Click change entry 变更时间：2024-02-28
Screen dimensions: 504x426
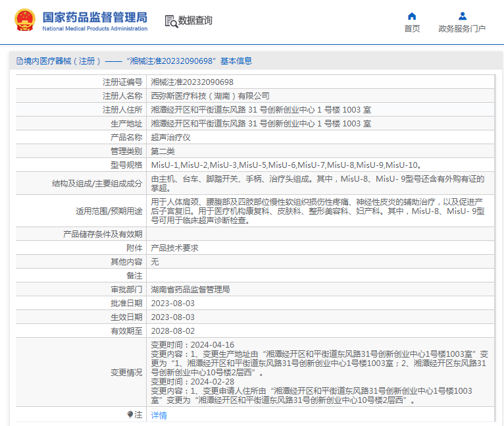(193, 382)
